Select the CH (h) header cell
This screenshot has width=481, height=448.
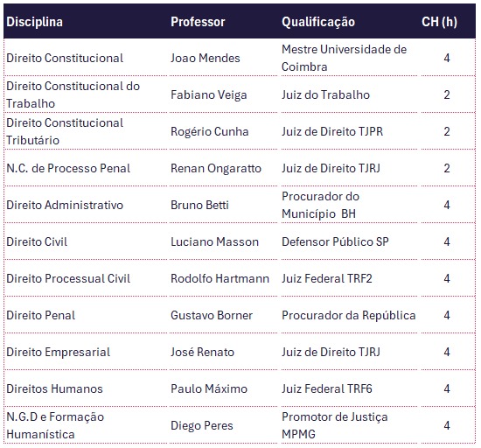447,22
